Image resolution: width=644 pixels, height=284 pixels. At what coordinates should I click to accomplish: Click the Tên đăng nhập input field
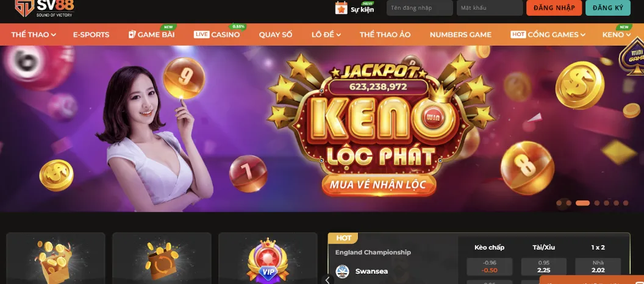(420, 8)
